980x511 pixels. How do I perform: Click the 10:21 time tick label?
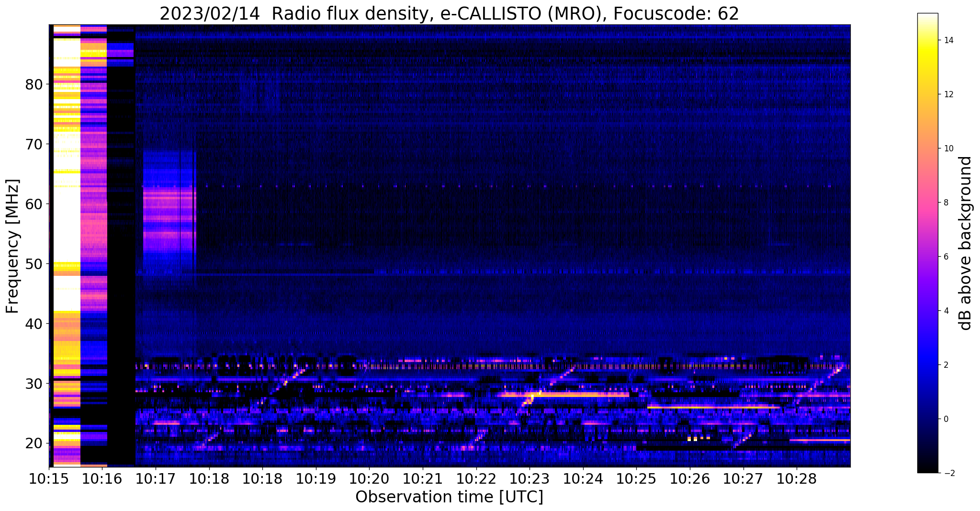coord(423,479)
